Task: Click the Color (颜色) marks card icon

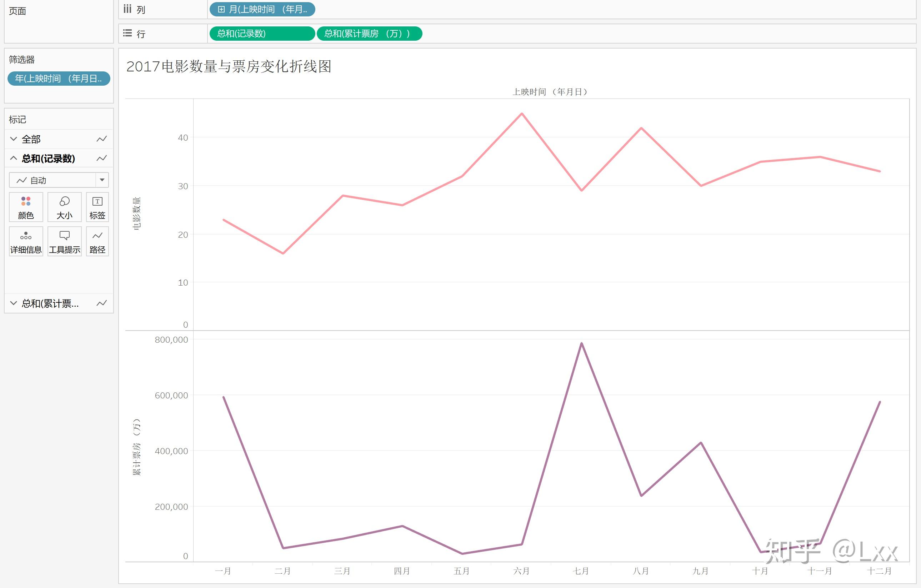Action: click(26, 207)
